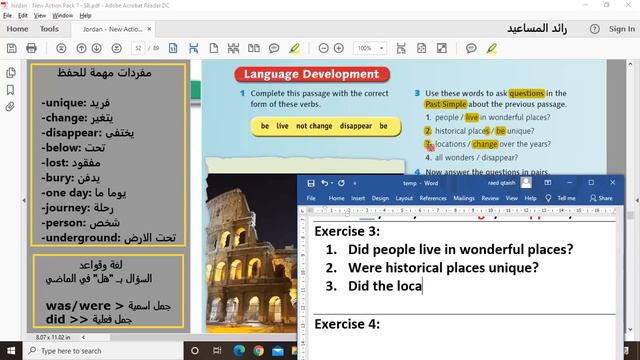Open the attachments paperclip panel icon
The height and width of the screenshot is (360, 640).
tap(11, 107)
